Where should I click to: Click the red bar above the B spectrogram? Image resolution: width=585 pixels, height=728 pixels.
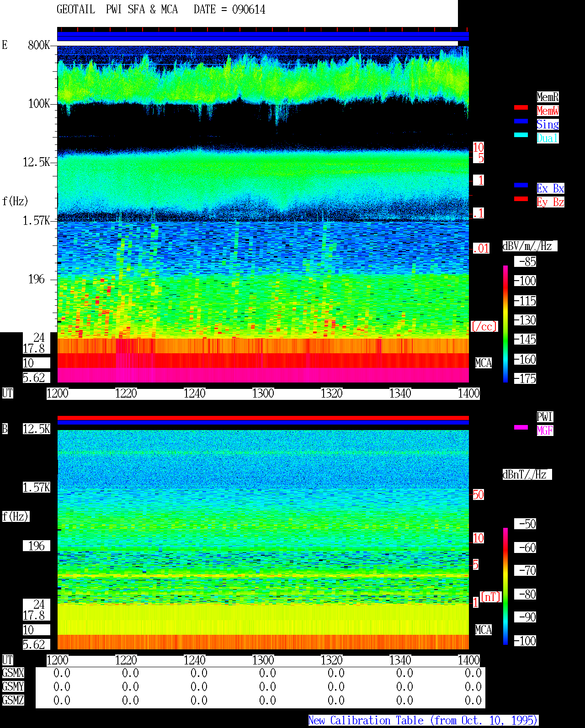click(263, 418)
